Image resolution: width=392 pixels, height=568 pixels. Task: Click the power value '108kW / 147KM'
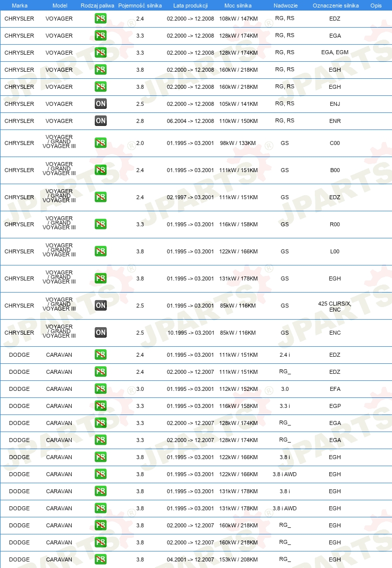coord(238,19)
